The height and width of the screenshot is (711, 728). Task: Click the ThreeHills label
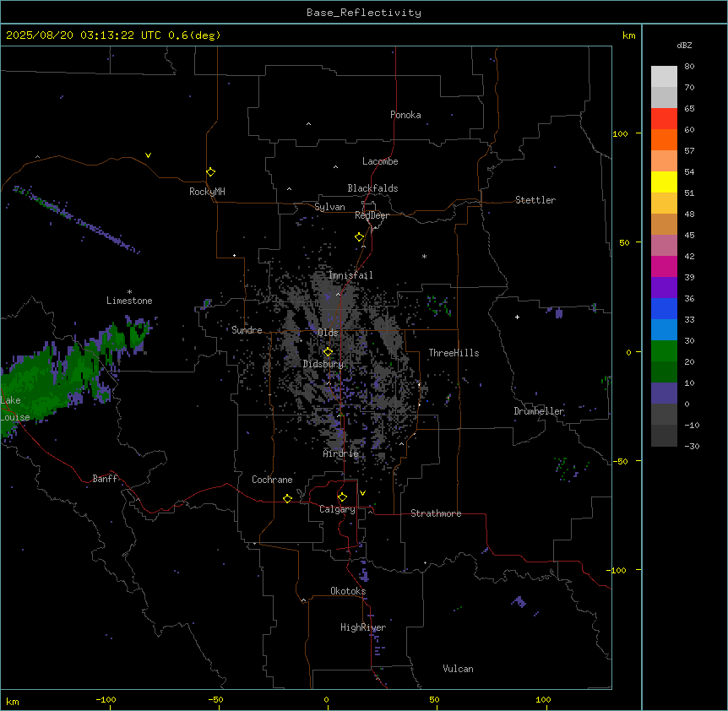(x=454, y=353)
